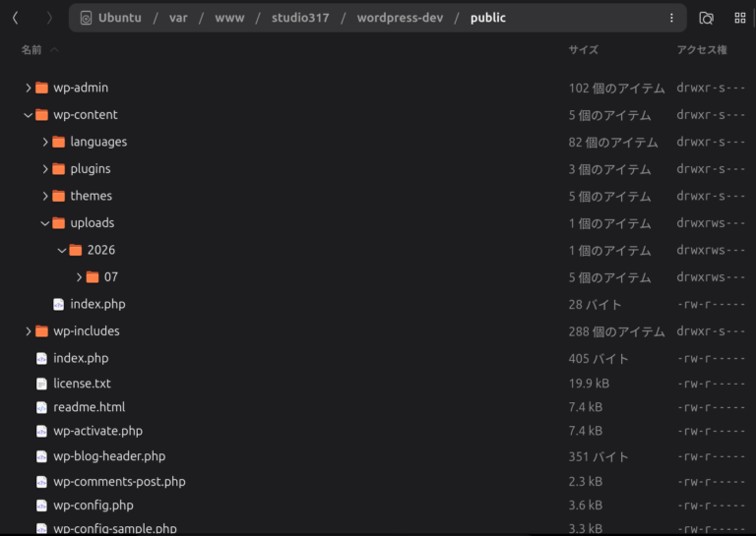Select the uploads folder icon
The width and height of the screenshot is (756, 536).
click(59, 222)
